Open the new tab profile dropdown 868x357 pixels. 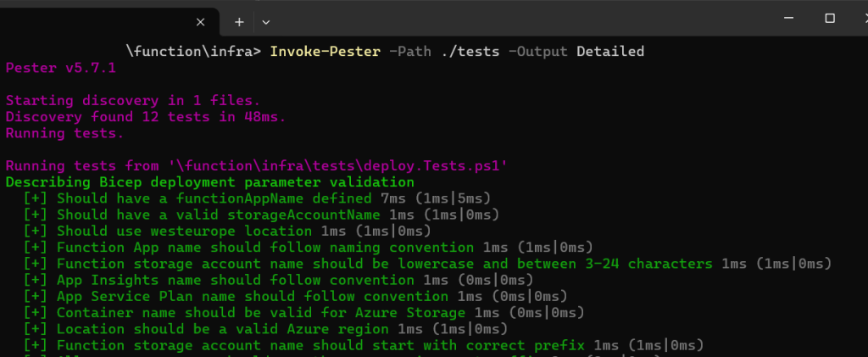click(265, 22)
